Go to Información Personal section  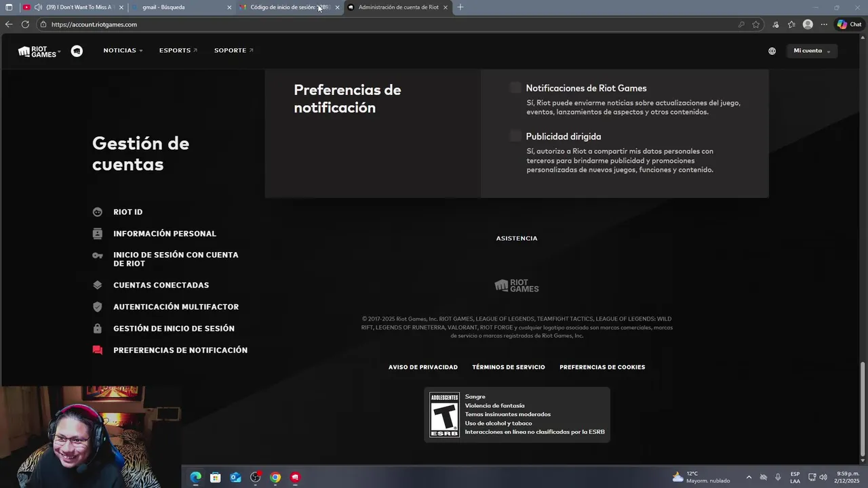click(x=165, y=234)
